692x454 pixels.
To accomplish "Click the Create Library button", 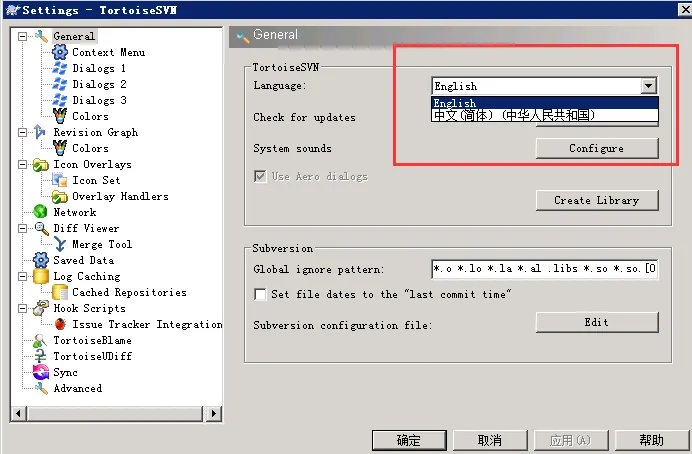I will pyautogui.click(x=597, y=200).
